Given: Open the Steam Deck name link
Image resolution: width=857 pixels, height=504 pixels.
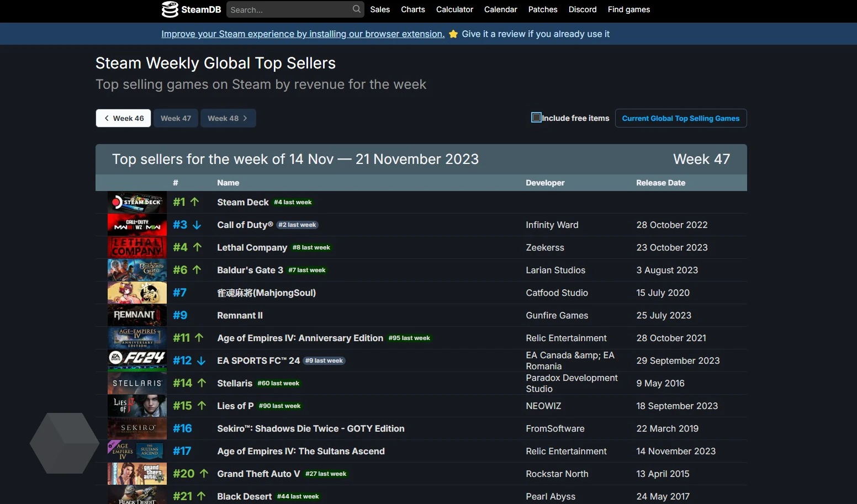Looking at the screenshot, I should tap(243, 202).
